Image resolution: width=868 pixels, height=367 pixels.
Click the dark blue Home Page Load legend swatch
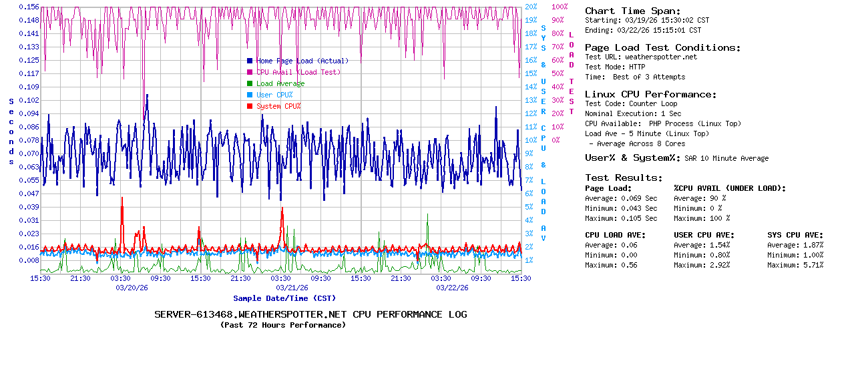click(250, 61)
